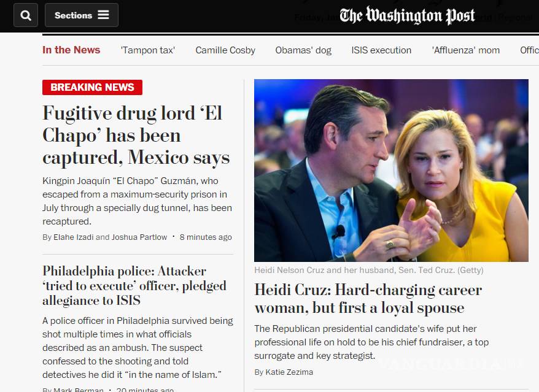Open the ISIS execution topic
This screenshot has width=539, height=392.
pos(381,50)
